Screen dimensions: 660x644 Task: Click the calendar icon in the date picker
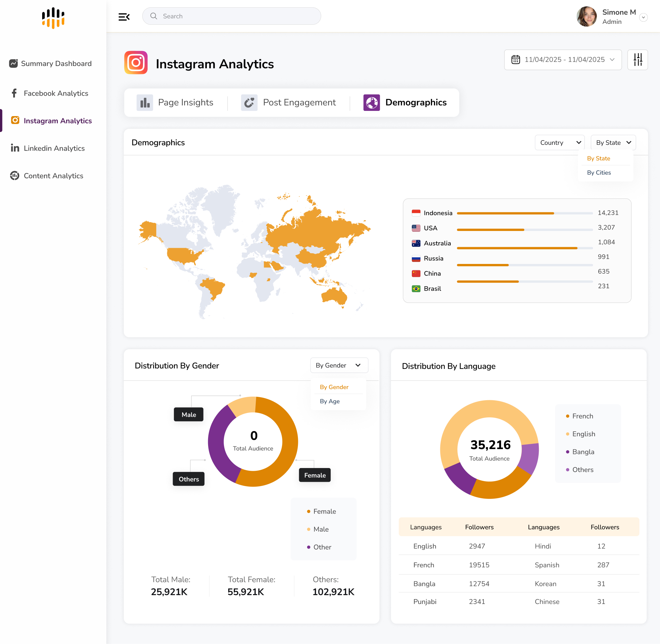(515, 60)
